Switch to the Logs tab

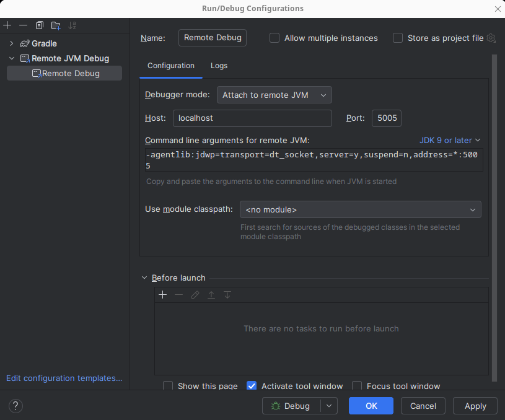(219, 66)
